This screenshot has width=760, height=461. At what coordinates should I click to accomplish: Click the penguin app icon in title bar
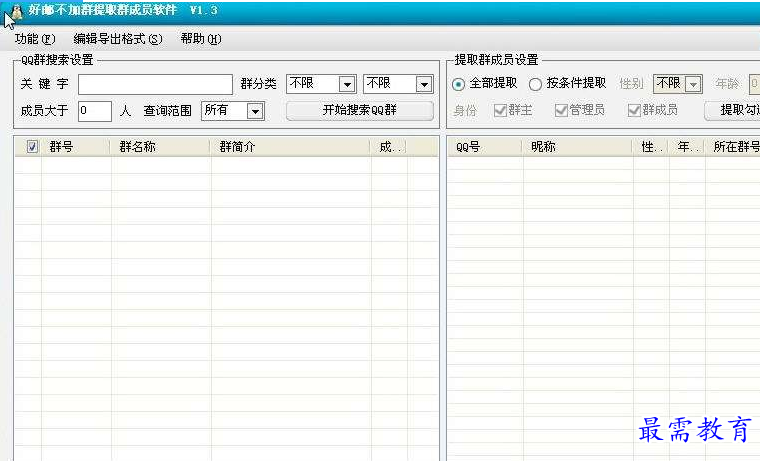[x=16, y=11]
